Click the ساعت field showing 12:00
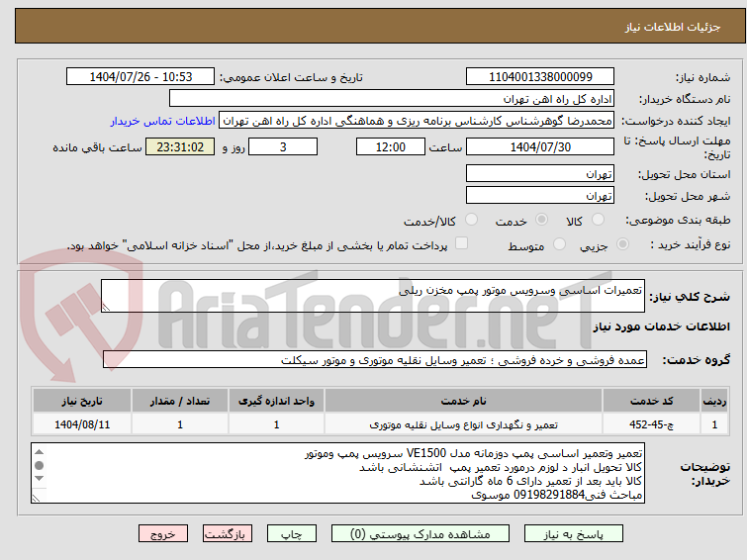 (390, 146)
